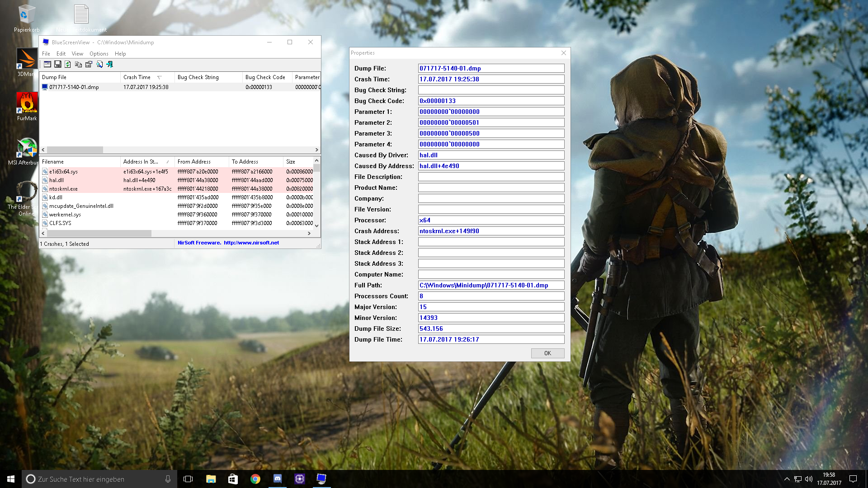Click the Copy selected items icon
The width and height of the screenshot is (868, 488).
[x=78, y=64]
